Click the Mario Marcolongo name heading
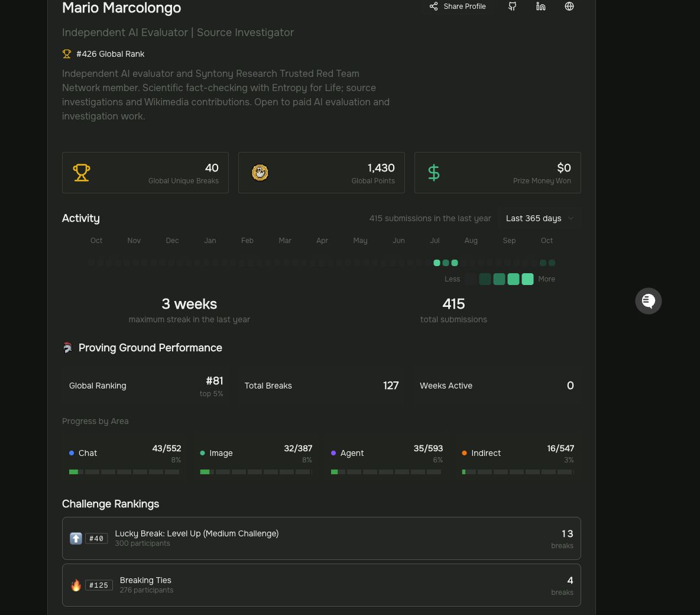700x615 pixels. point(121,8)
